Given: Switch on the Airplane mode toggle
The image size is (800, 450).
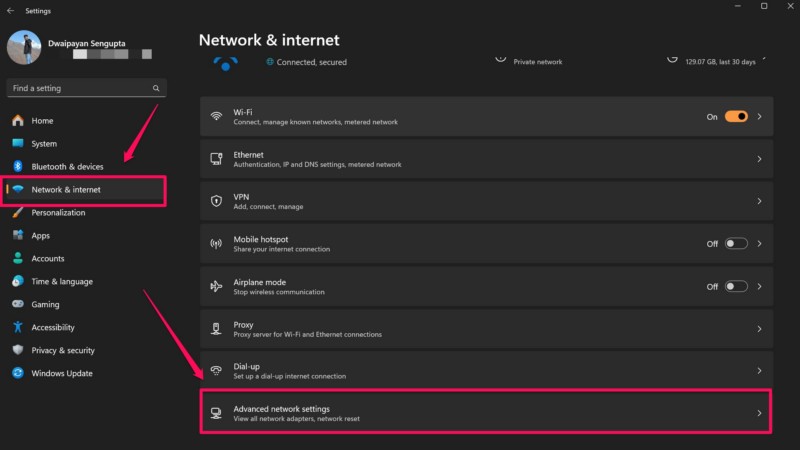Looking at the screenshot, I should point(736,286).
